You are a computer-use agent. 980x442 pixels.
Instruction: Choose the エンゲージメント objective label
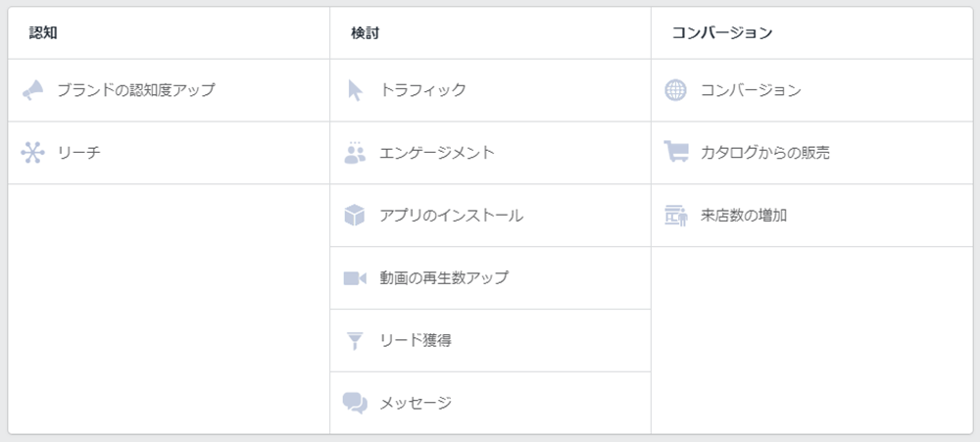[437, 153]
